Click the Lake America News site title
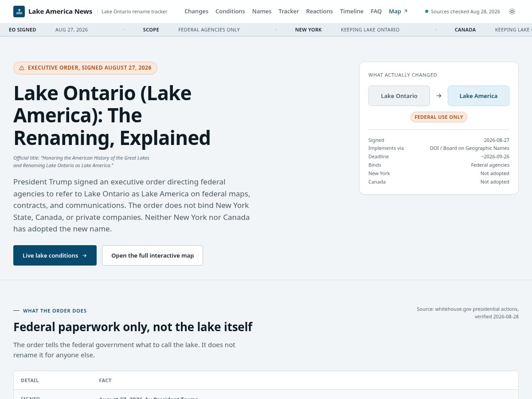 [x=60, y=12]
